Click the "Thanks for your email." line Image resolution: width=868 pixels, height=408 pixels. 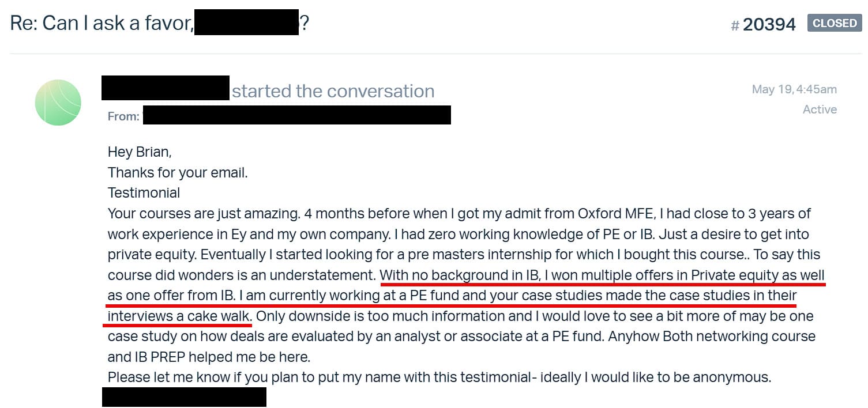tap(178, 172)
